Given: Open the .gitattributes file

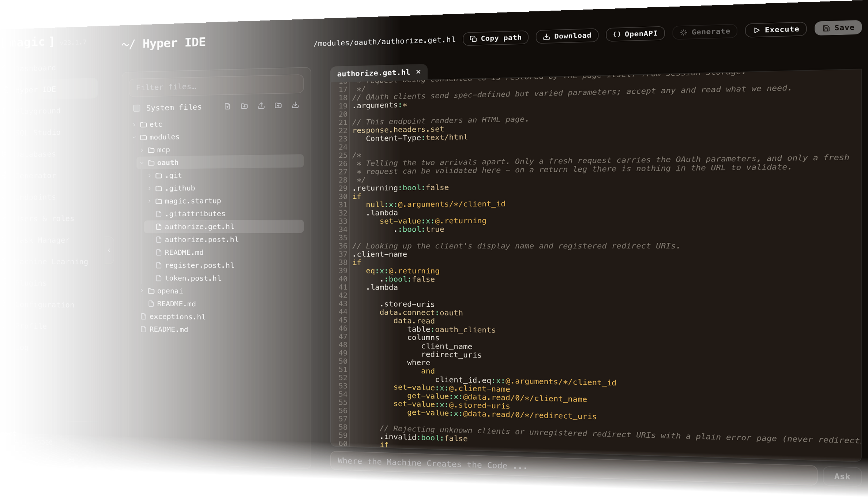Looking at the screenshot, I should 195,214.
